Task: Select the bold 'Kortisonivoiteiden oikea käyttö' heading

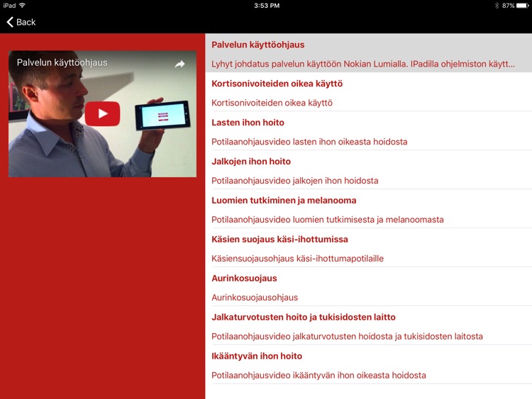Action: pos(277,84)
